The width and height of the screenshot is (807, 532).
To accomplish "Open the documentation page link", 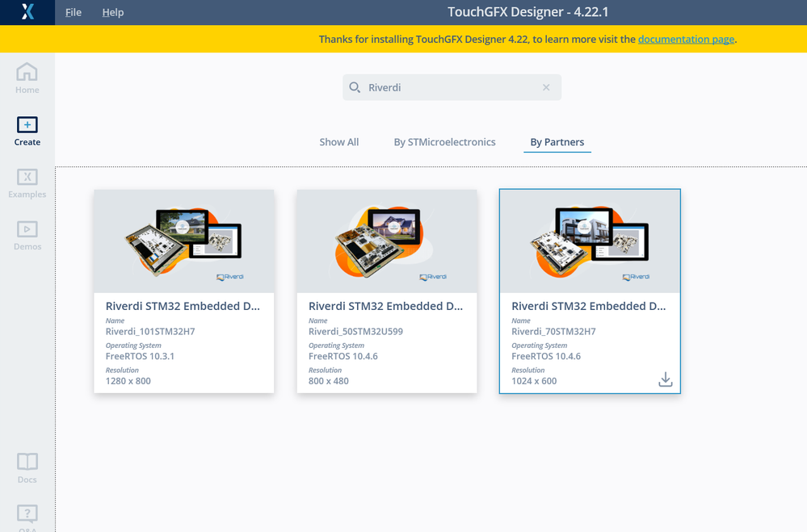I will (686, 39).
